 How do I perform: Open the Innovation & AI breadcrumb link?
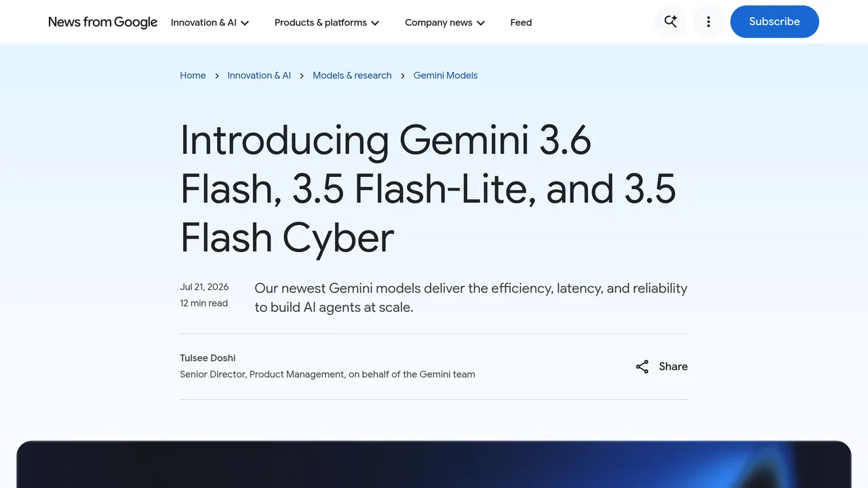[x=259, y=75]
